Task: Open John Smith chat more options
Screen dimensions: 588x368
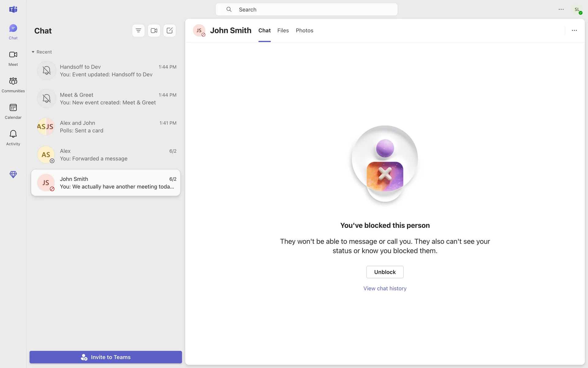Action: point(574,30)
